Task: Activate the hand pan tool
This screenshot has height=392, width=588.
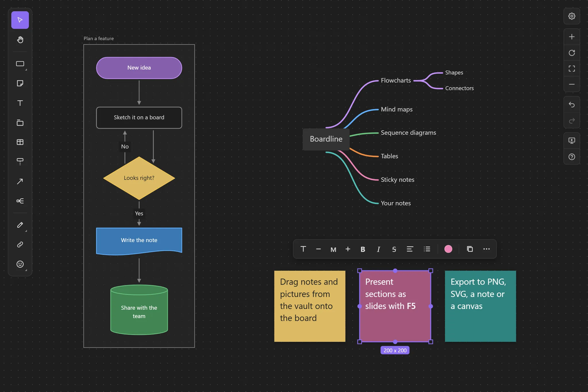Action: (x=20, y=40)
